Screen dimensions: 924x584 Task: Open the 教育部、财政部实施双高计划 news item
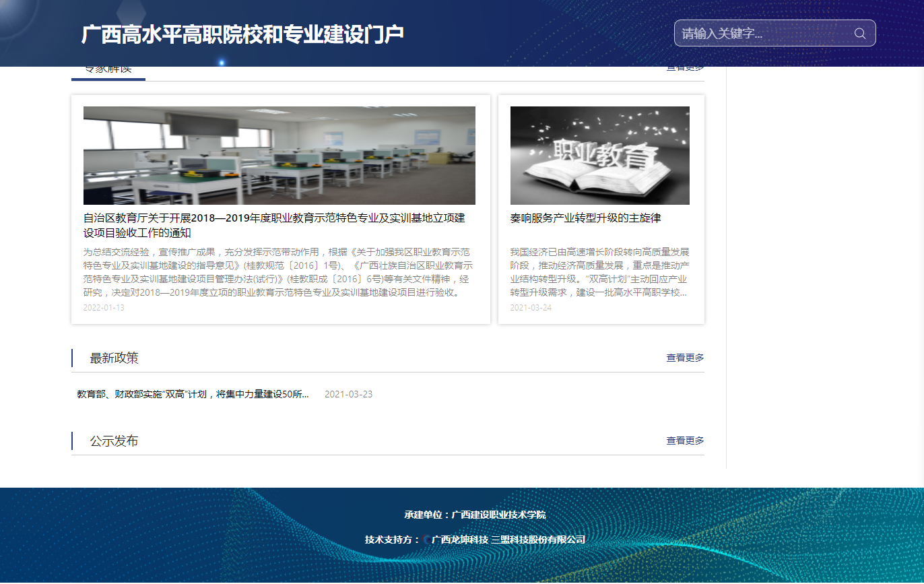(x=193, y=393)
